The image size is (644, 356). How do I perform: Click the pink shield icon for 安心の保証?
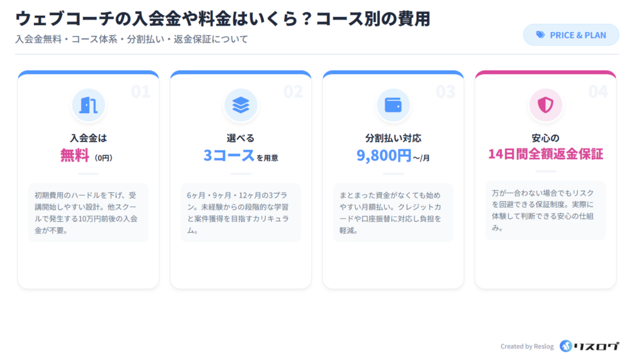545,105
